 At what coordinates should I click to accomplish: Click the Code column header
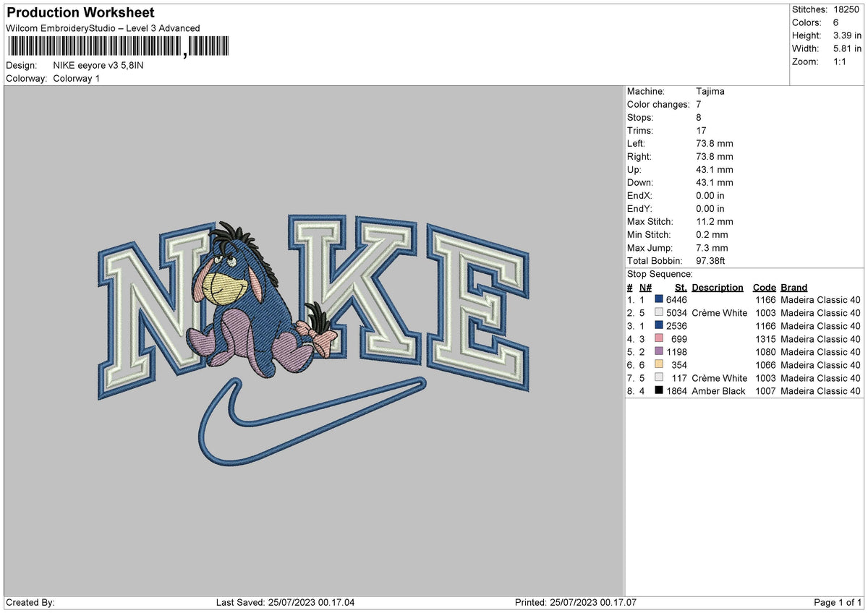[x=765, y=287]
